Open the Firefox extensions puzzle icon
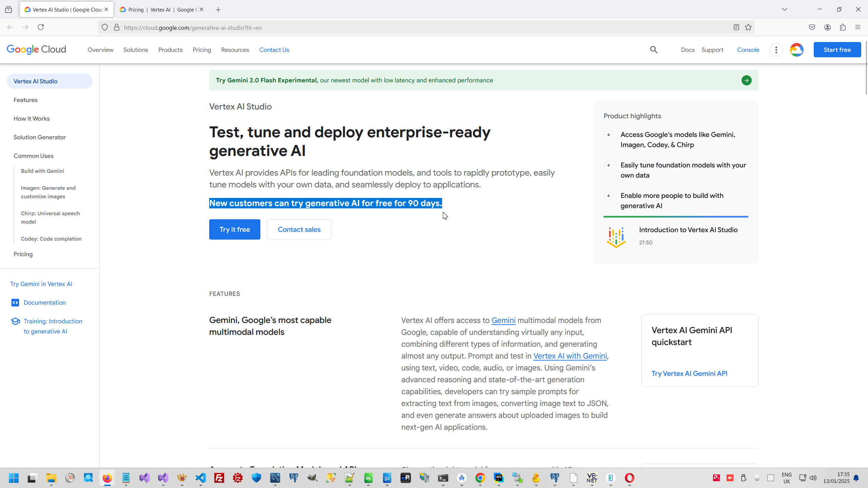868x488 pixels. 843,27
